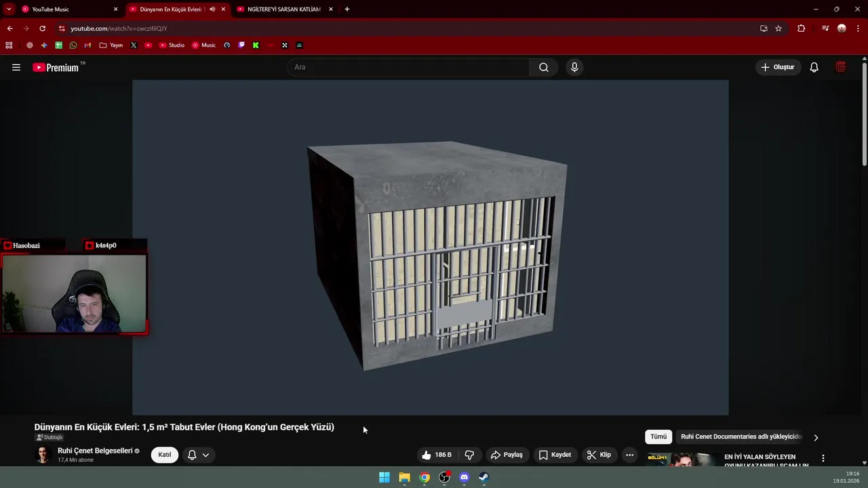Image resolution: width=868 pixels, height=488 pixels.
Task: Open OBS Studio from taskbar
Action: 444,477
